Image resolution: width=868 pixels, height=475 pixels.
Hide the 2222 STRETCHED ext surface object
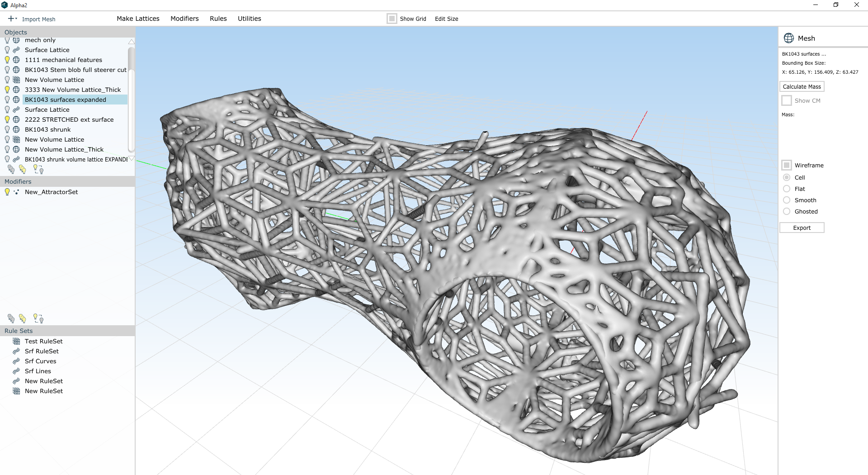click(7, 119)
